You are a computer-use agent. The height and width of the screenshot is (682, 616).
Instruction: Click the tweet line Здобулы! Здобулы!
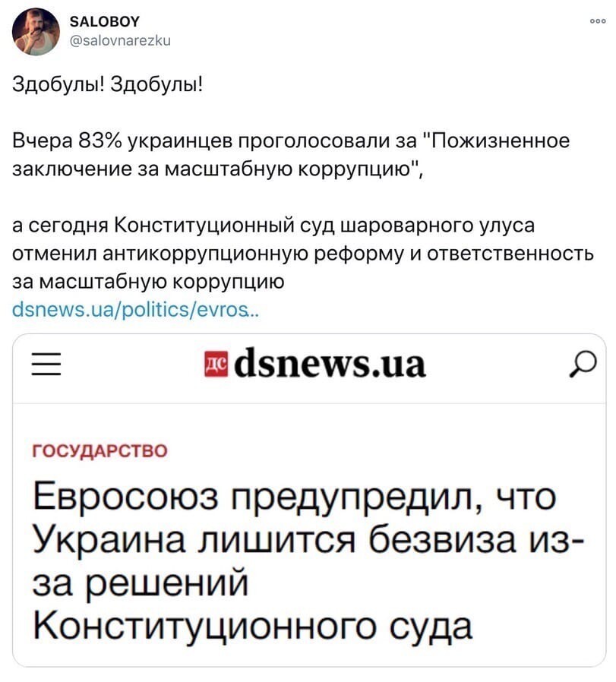click(108, 84)
